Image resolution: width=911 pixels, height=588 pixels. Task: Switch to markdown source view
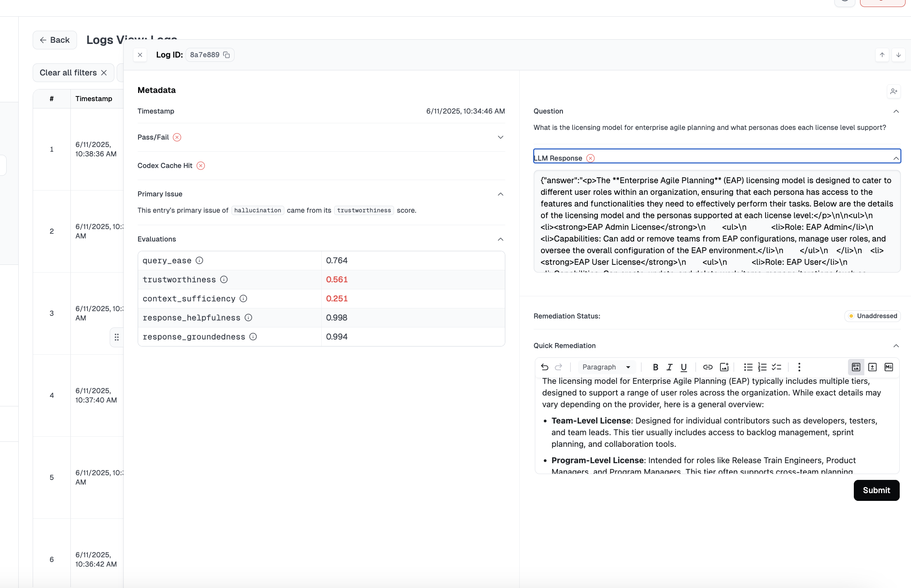click(889, 367)
